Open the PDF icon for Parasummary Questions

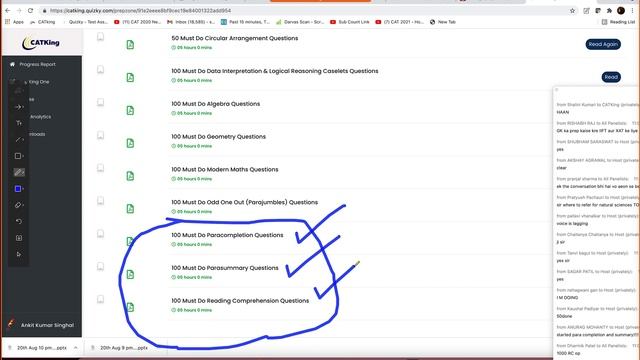[130, 274]
